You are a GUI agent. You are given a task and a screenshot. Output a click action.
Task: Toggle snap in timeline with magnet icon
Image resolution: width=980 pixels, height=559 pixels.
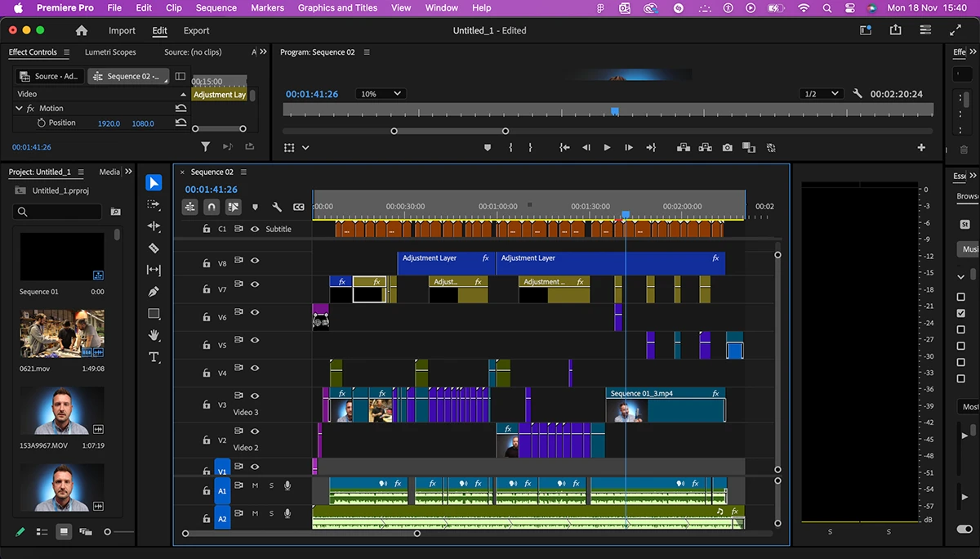(x=212, y=208)
